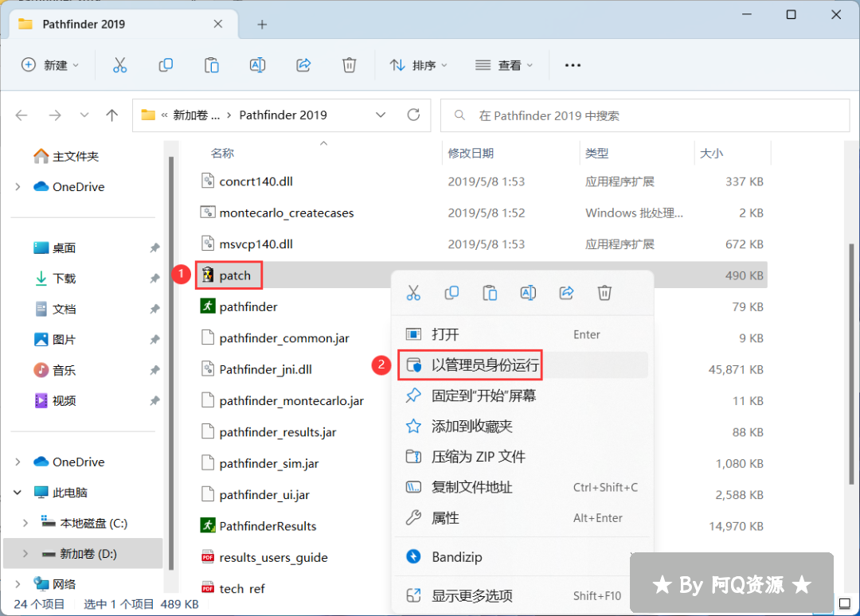
Task: Add a new tab with the plus button
Action: pos(262,24)
